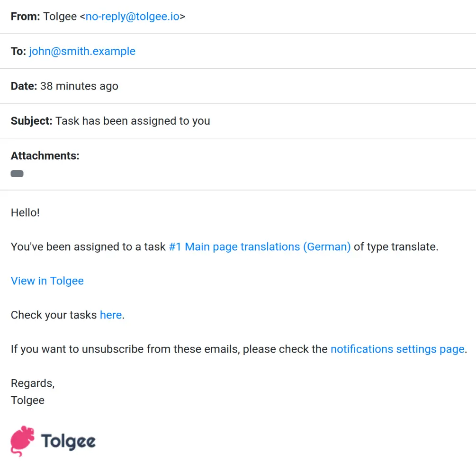476x464 pixels.
Task: Click the pink Tolgee mouse logo
Action: click(x=23, y=441)
